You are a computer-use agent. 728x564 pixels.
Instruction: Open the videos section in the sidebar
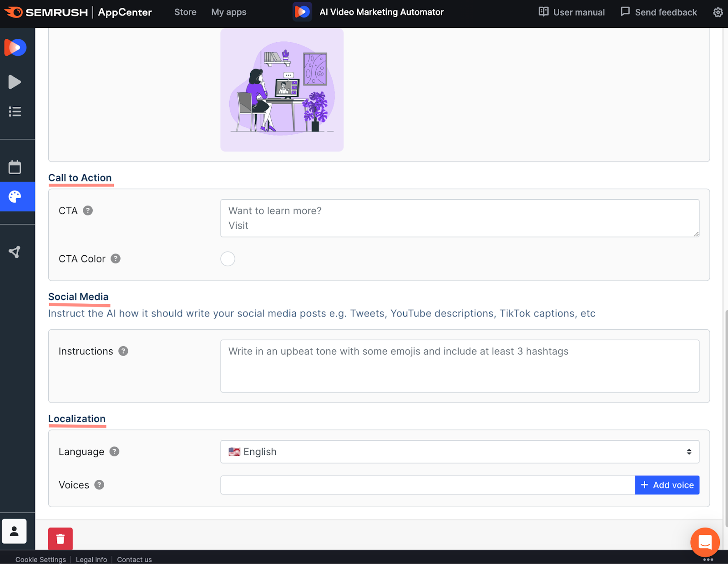click(15, 82)
